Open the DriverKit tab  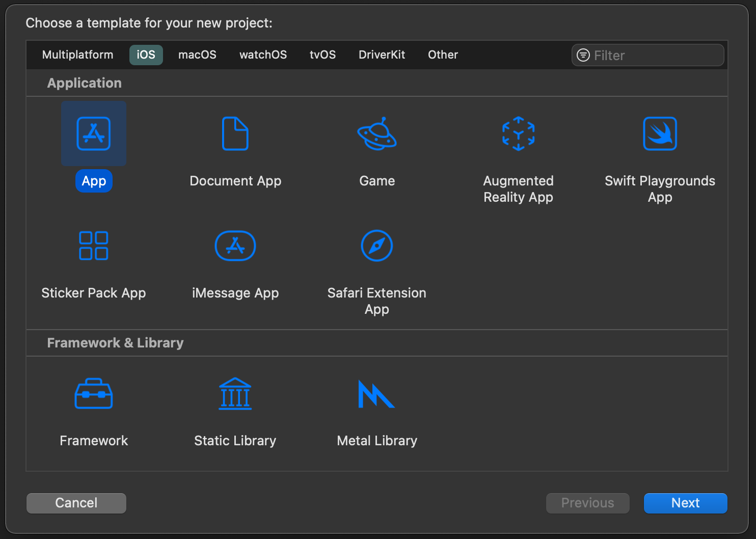point(382,55)
